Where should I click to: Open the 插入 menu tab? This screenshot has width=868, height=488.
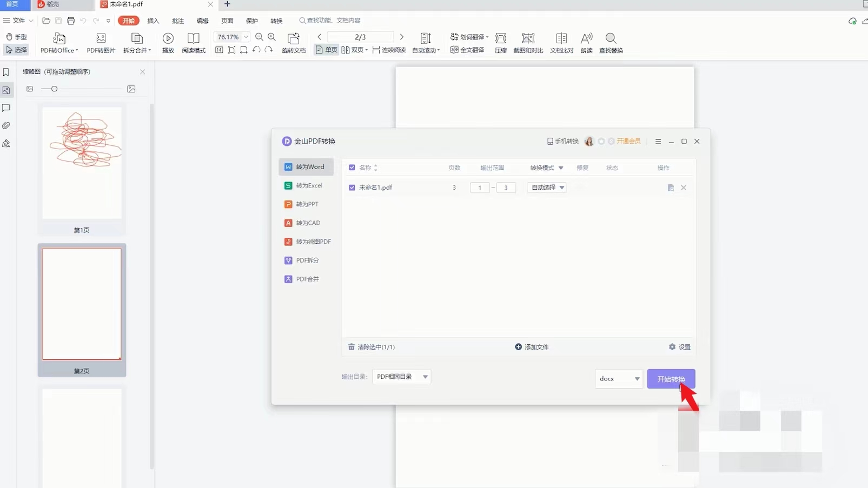click(x=153, y=21)
